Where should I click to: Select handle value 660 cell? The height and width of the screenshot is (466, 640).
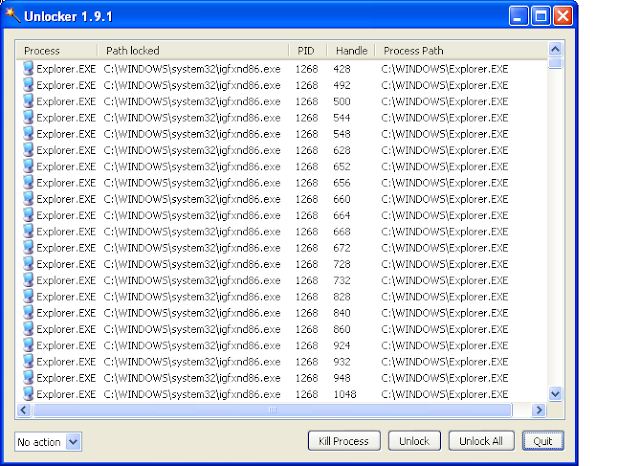coord(342,199)
